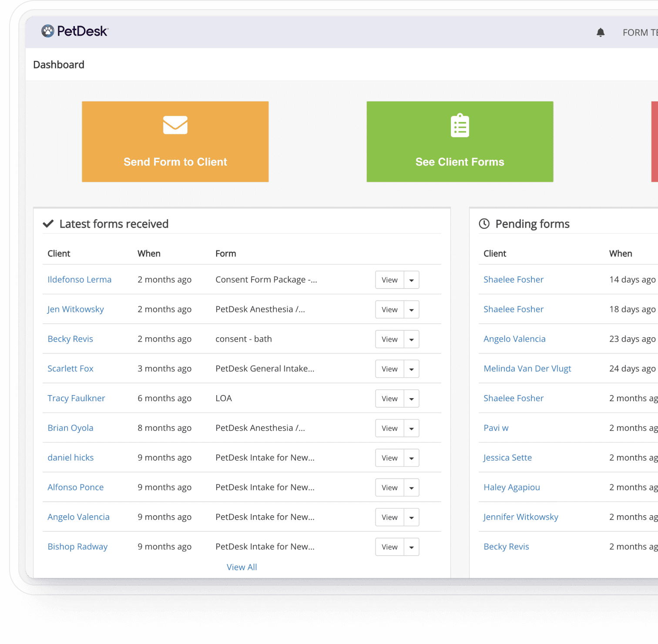This screenshot has height=644, width=658.
Task: Open notifications bell icon
Action: click(x=601, y=32)
